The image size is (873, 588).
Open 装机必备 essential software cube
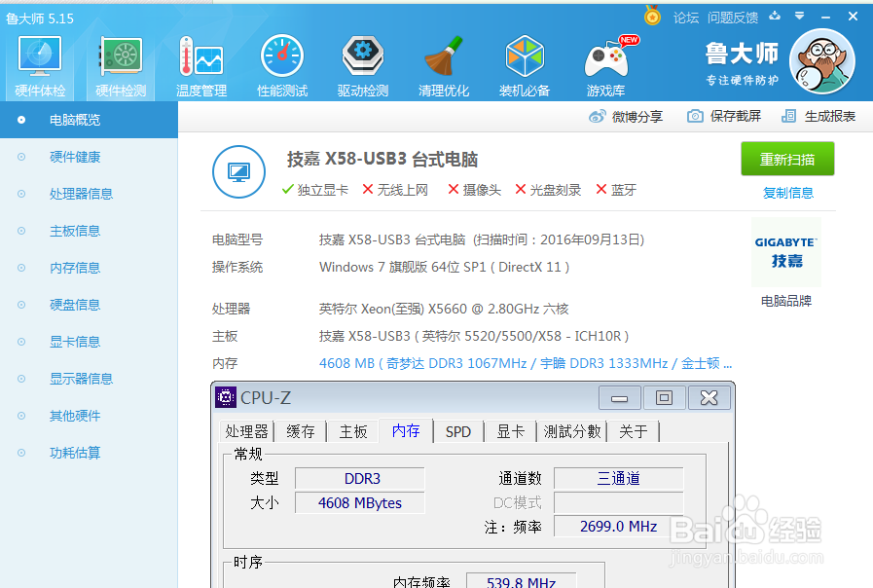[x=525, y=66]
